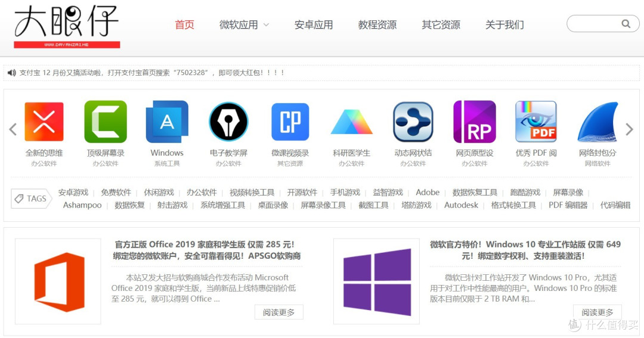Select the 休闲游戏 tag
The height and width of the screenshot is (338, 644).
[159, 192]
